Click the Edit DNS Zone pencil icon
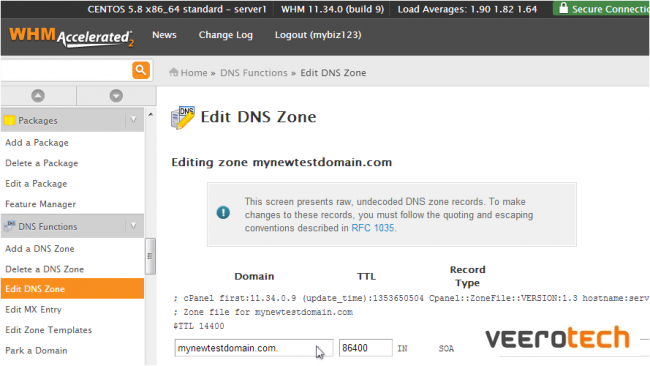Image resolution: width=650 pixels, height=366 pixels. point(182,118)
